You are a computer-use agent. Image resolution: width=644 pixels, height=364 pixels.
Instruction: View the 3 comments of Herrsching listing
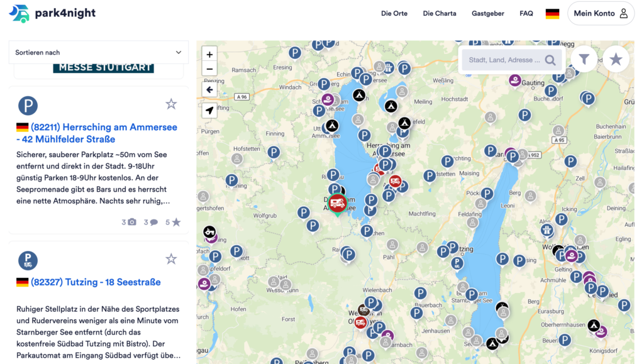[151, 222]
